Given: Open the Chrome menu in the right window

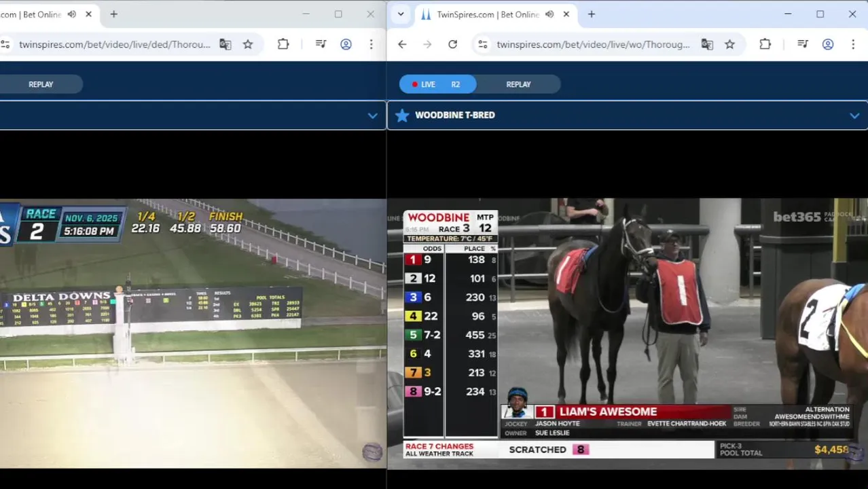Looking at the screenshot, I should [853, 44].
